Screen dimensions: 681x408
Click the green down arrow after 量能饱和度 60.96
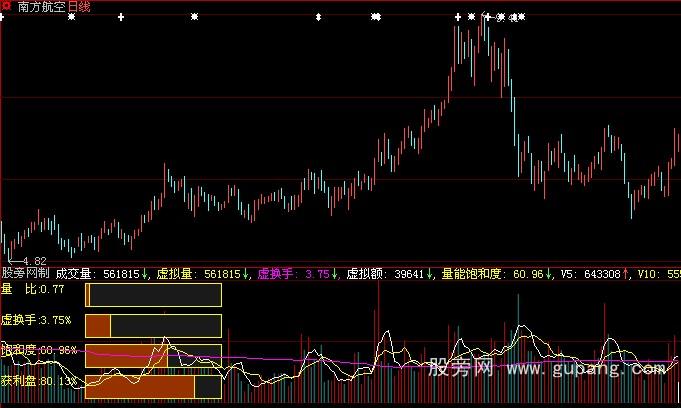(x=549, y=274)
